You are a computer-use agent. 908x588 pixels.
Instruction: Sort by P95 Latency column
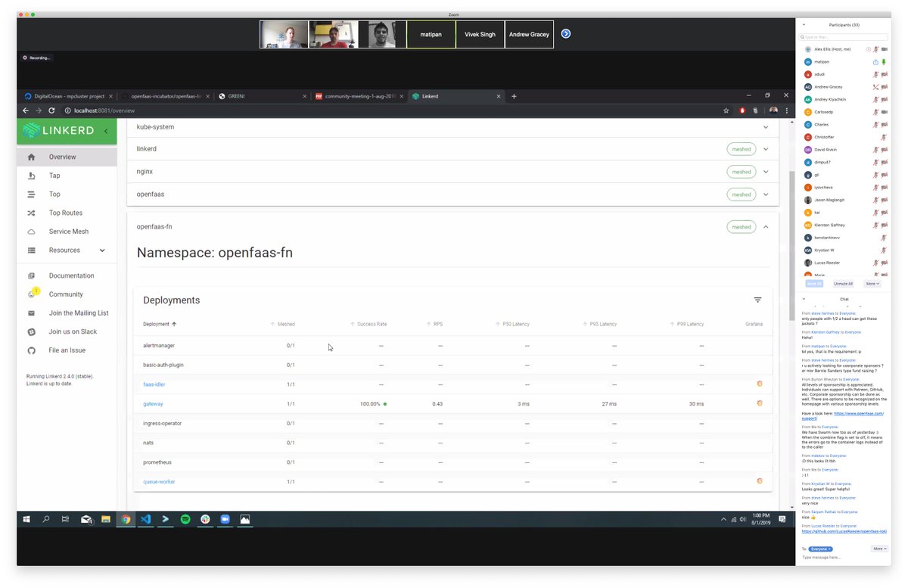pyautogui.click(x=599, y=324)
